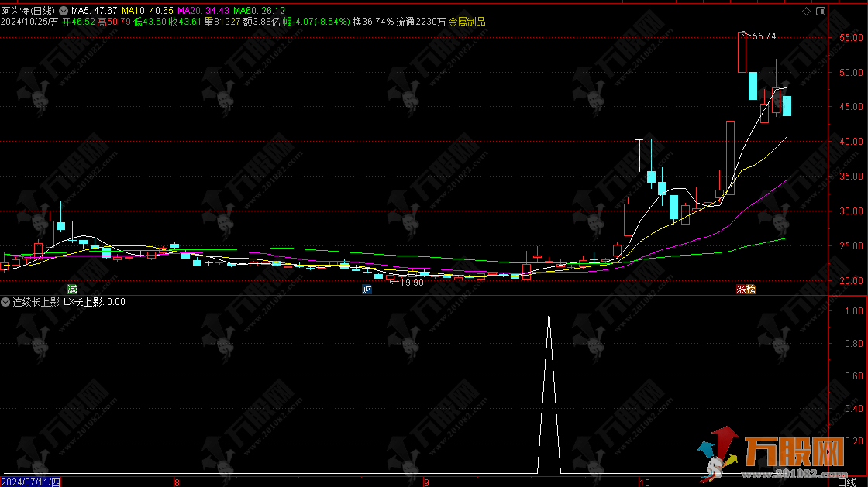Click the low price 低43.50
The width and height of the screenshot is (868, 487).
[x=150, y=22]
